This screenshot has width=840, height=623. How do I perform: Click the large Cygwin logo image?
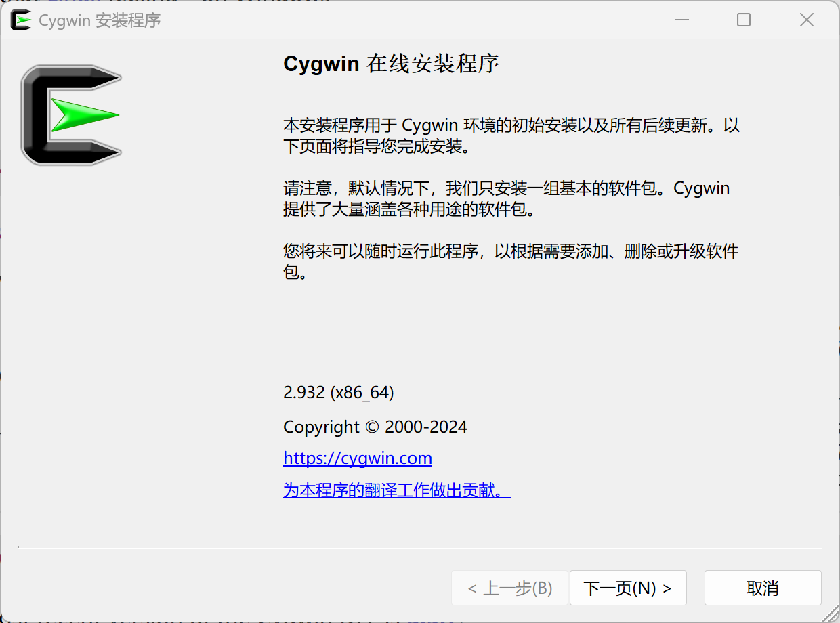(x=71, y=114)
